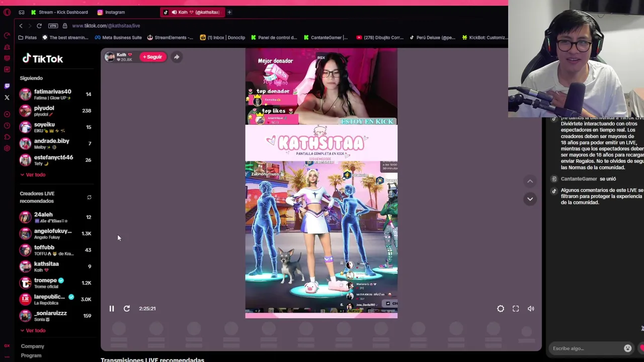Share the live with the arrow icon
This screenshot has height=362, width=644.
point(177,57)
